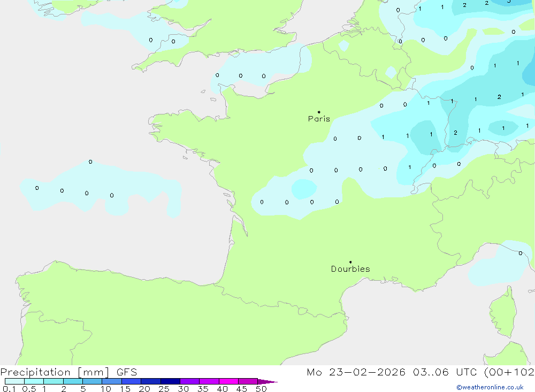Click the '10' legend scale label
This screenshot has height=392, width=535.
point(106,389)
